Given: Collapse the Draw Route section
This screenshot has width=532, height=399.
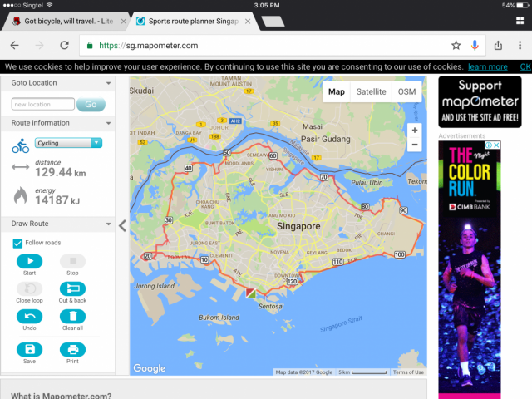Looking at the screenshot, I should coord(108,224).
